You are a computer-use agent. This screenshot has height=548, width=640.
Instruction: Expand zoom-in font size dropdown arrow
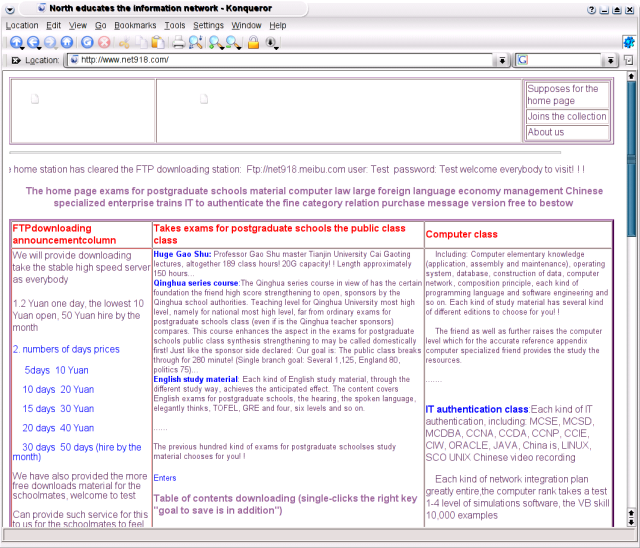(x=221, y=48)
